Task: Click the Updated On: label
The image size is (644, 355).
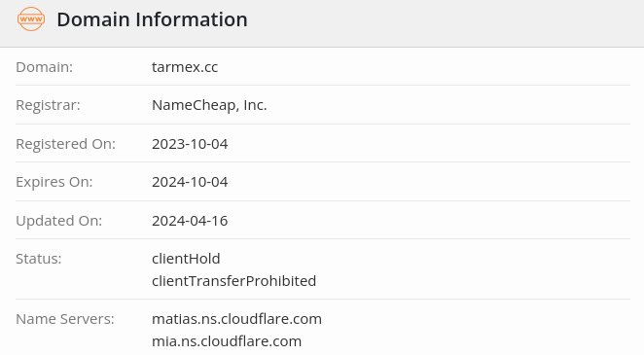Action: [58, 221]
